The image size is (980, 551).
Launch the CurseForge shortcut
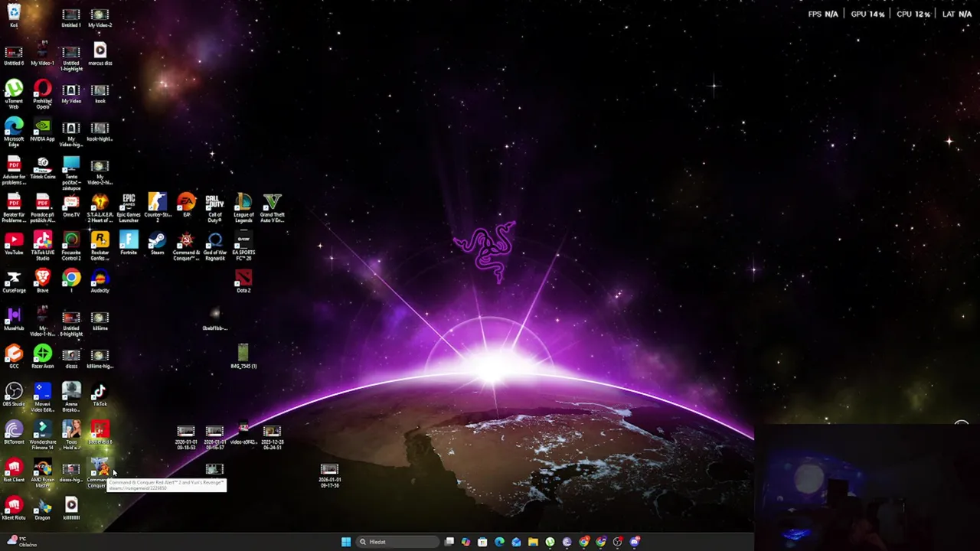click(x=14, y=281)
